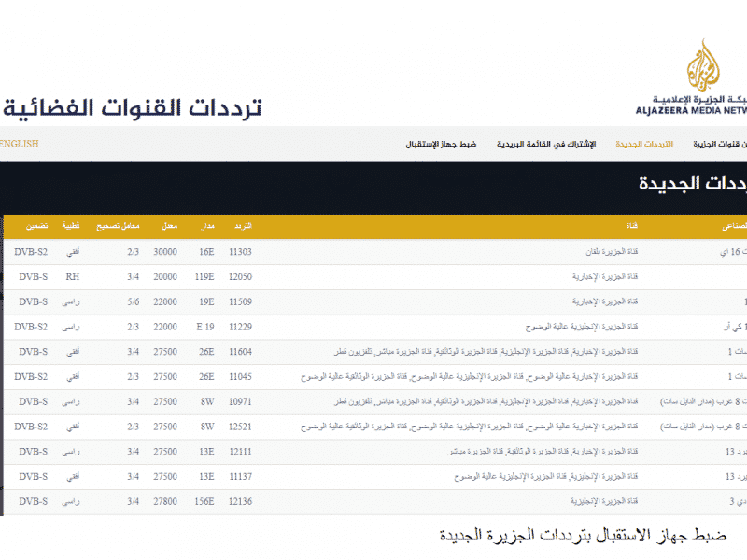
Task: Select the symbol rate 27800
Action: (x=165, y=501)
